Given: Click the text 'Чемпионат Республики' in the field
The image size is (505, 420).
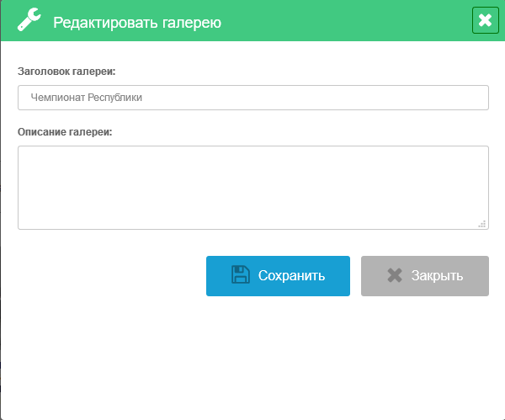Looking at the screenshot, I should click(86, 98).
